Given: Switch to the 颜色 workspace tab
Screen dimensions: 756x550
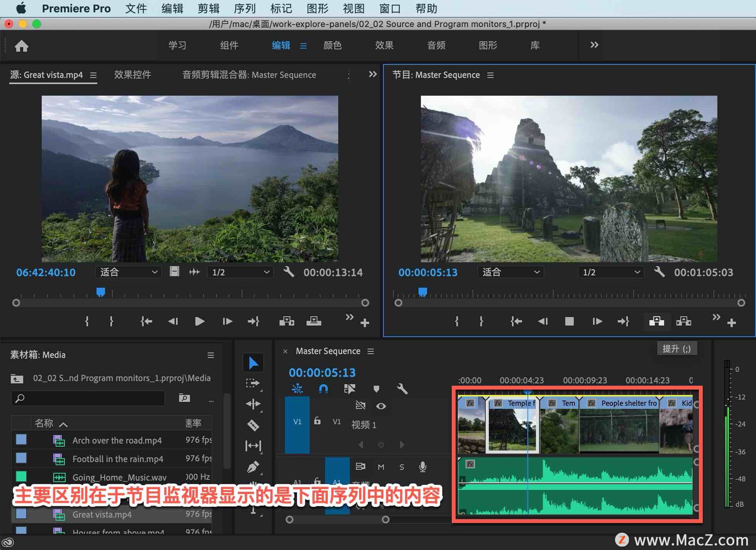Looking at the screenshot, I should [x=332, y=45].
